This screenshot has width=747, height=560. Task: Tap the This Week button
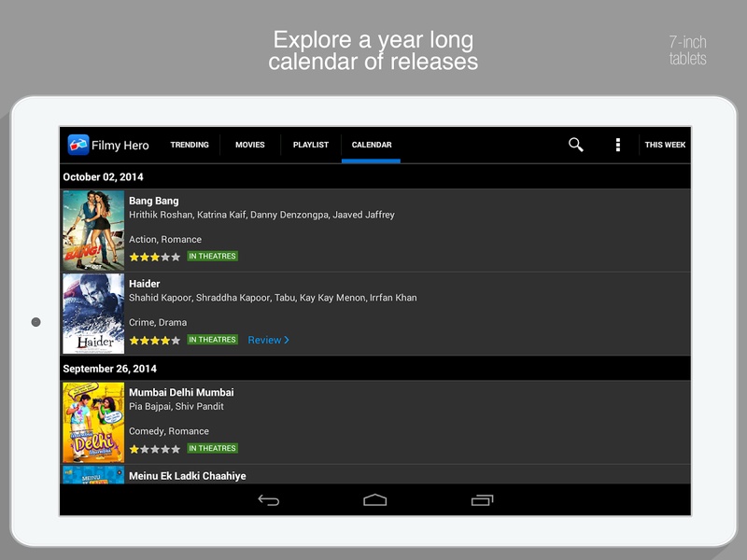[x=665, y=145]
